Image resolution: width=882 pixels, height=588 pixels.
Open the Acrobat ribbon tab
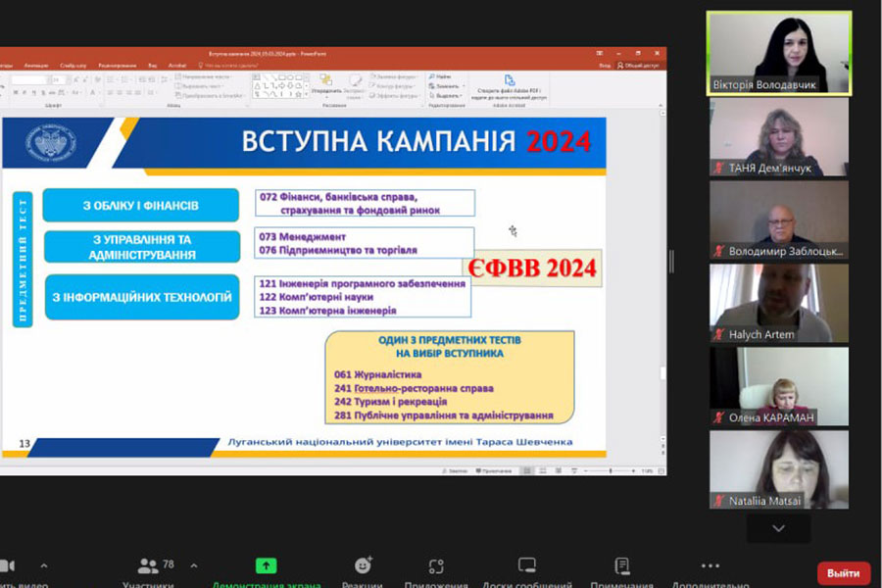point(177,66)
